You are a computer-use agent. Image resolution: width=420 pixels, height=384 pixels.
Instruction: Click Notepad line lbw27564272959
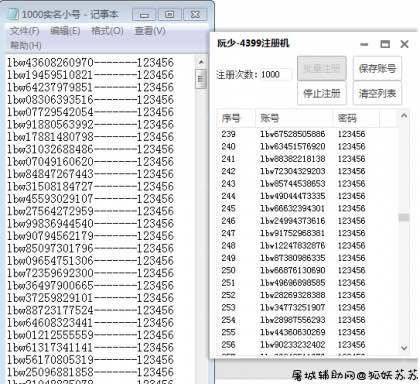[90, 211]
